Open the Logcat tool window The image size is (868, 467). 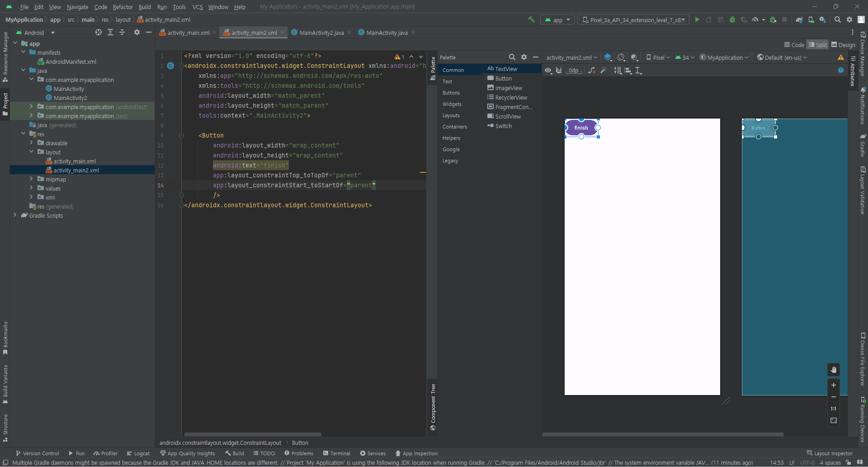(138, 453)
